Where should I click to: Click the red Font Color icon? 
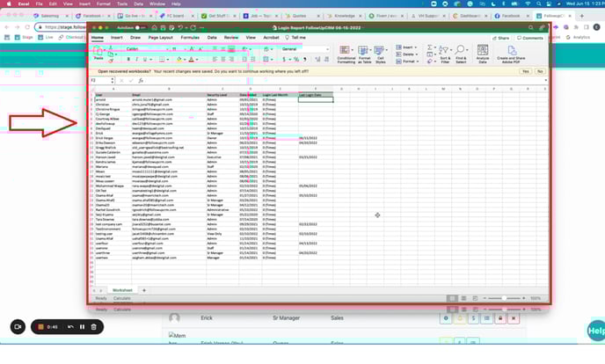click(192, 60)
